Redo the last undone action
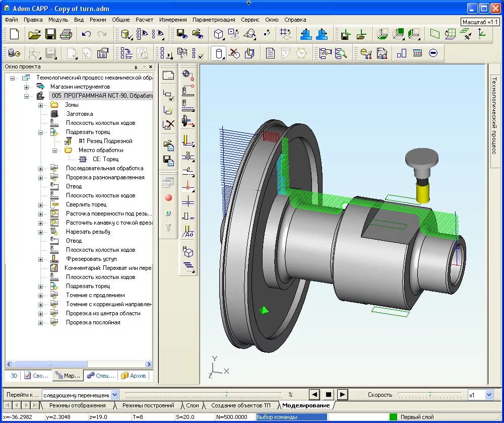This screenshot has width=504, height=423. (102, 34)
